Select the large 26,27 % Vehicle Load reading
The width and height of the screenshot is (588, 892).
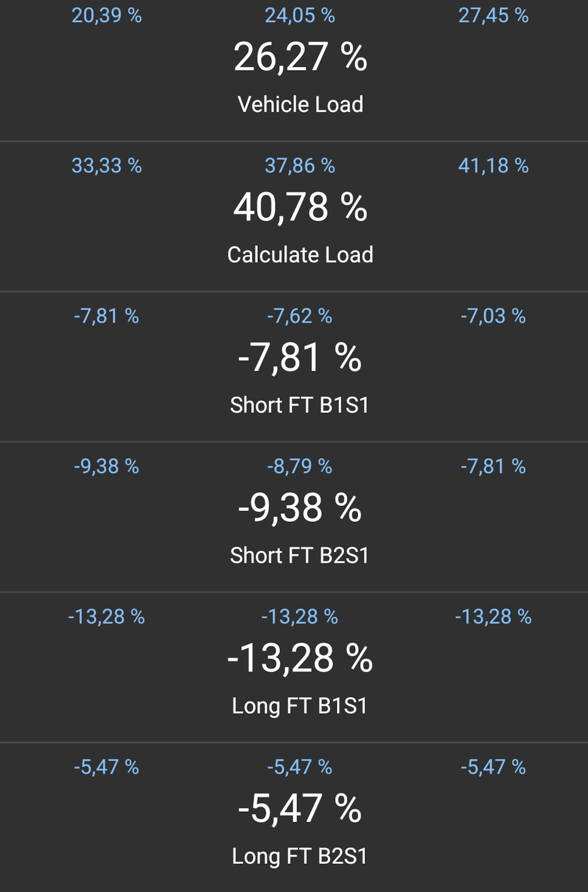(x=300, y=57)
